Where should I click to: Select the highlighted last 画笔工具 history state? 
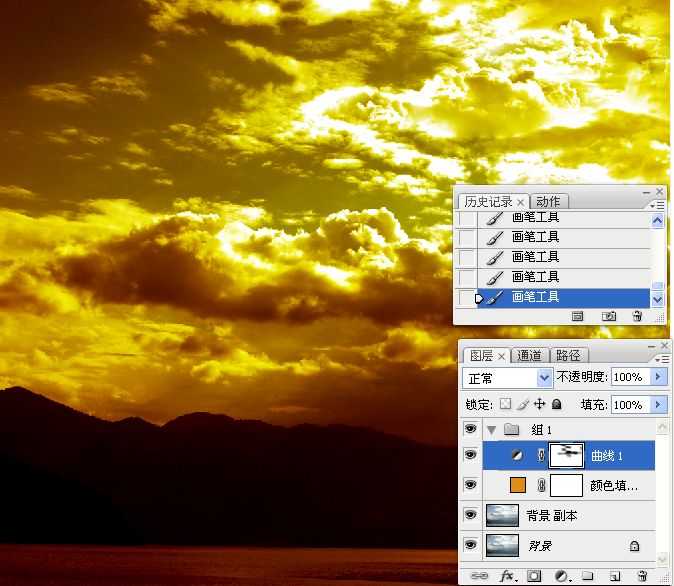pyautogui.click(x=563, y=298)
